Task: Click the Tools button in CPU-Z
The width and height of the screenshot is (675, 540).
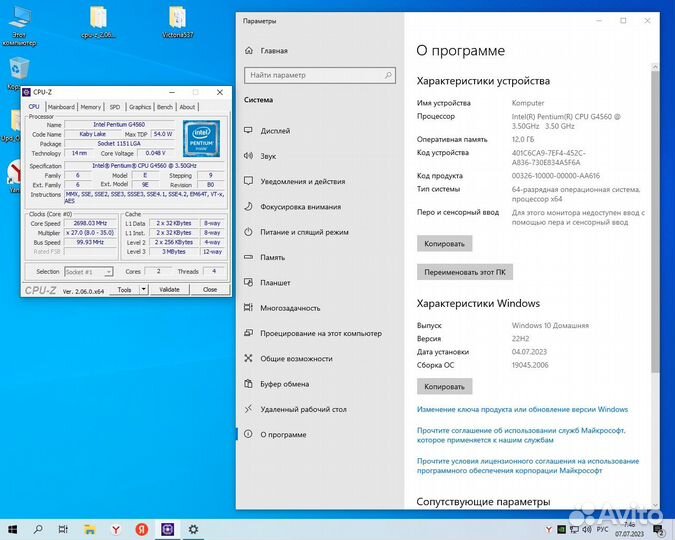Action: [124, 289]
